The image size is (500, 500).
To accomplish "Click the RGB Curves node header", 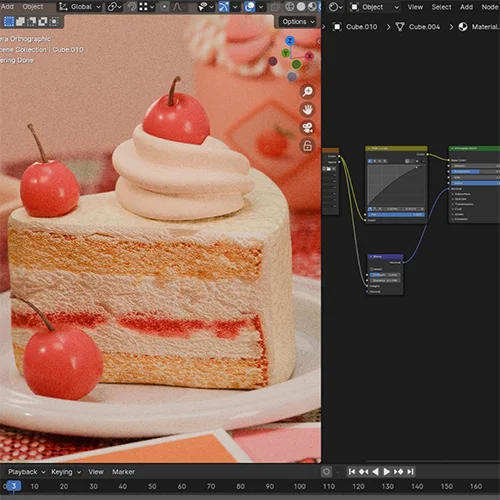I will point(396,148).
